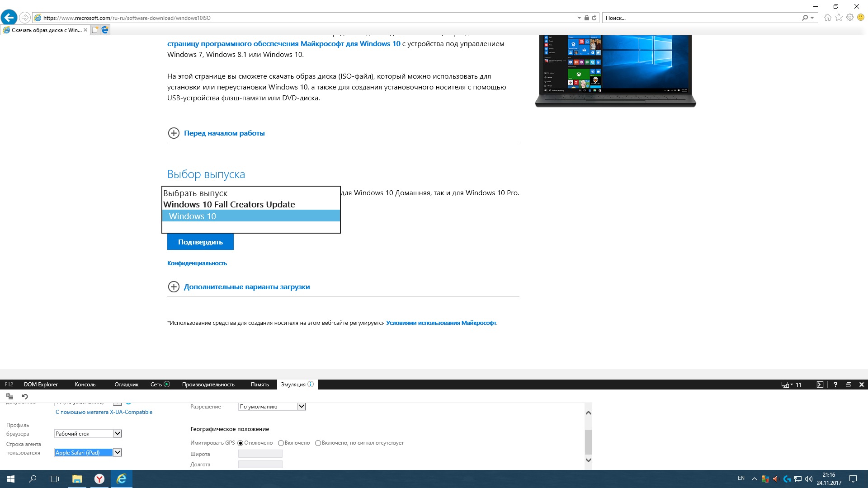
Task: Open the Конфиденциальность link
Action: pyautogui.click(x=197, y=263)
